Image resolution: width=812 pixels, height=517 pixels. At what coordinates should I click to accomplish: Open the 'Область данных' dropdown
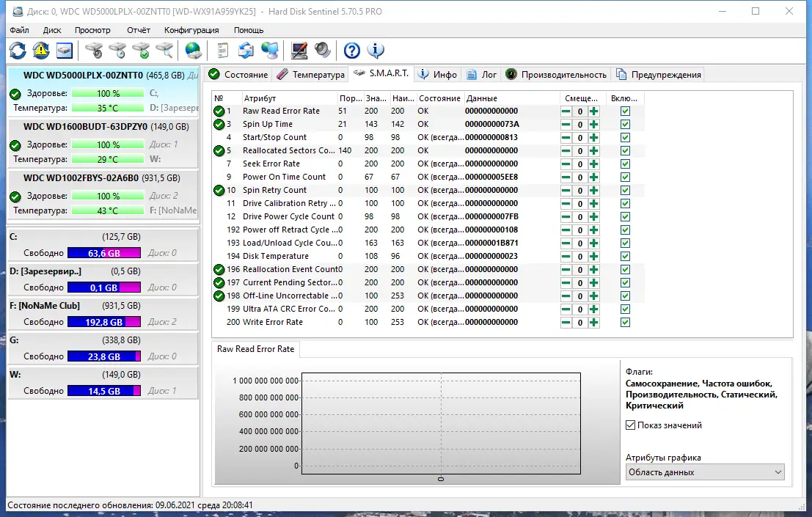tap(703, 472)
